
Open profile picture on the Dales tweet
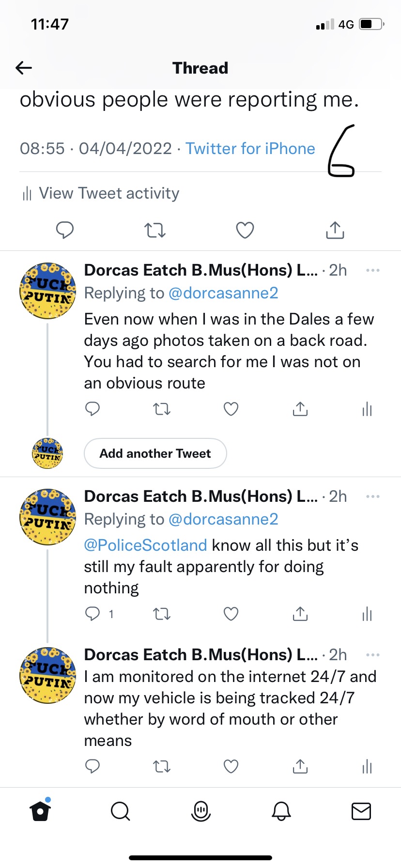point(47,291)
